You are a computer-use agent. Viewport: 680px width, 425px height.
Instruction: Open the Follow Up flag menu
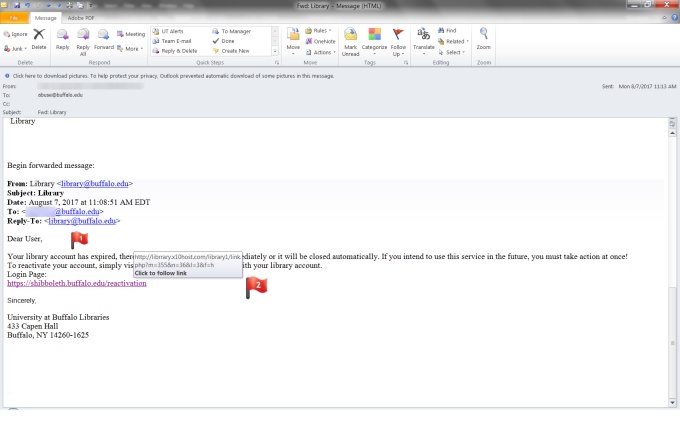coord(398,42)
